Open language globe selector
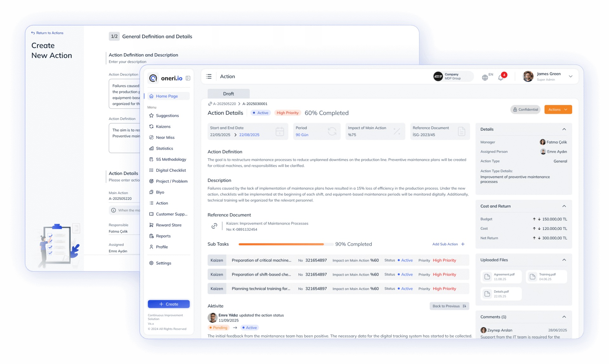609x364 pixels. (485, 77)
